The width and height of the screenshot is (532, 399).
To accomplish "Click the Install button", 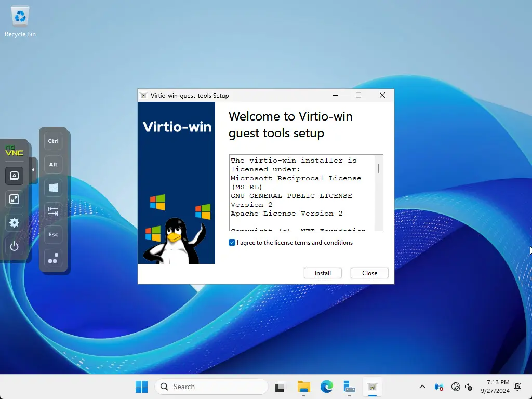I will click(323, 273).
